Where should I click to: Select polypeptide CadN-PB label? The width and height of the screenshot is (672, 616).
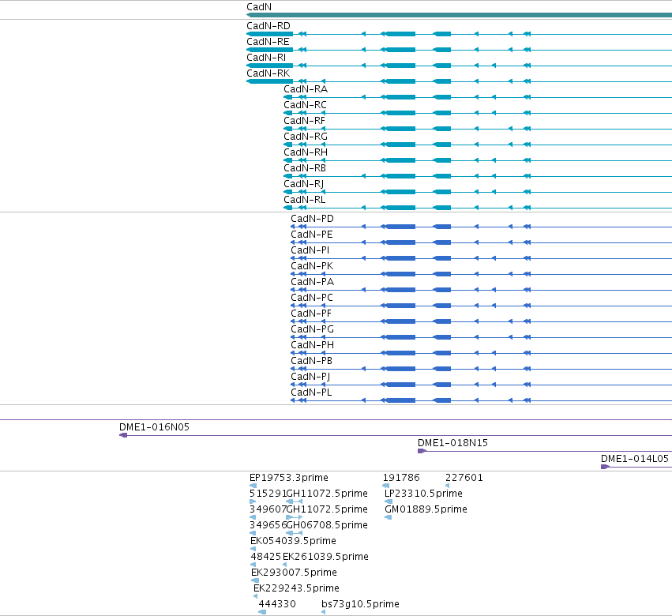(312, 361)
